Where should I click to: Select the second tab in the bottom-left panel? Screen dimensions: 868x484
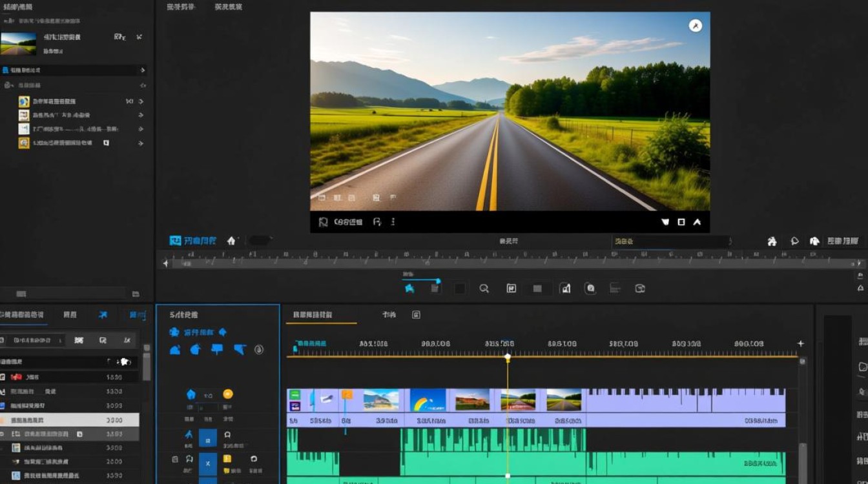click(70, 315)
